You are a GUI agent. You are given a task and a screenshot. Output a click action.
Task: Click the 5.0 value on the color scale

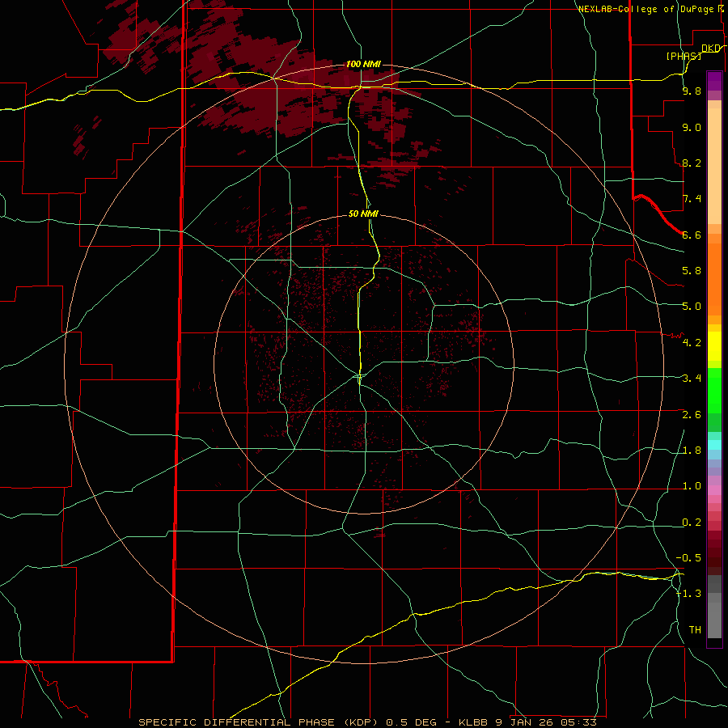coord(692,307)
